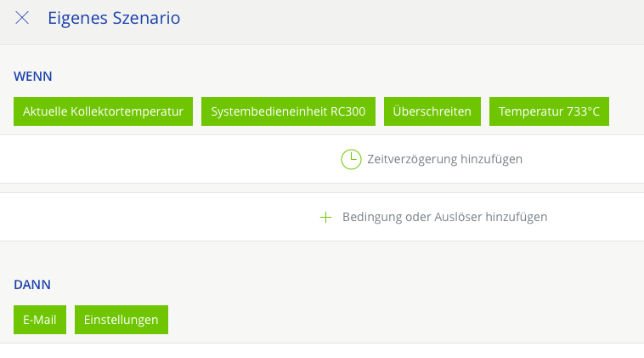Viewport: 644px width, 358px height.
Task: Click the Zeitverzögerung hinzufügen text
Action: coord(444,159)
